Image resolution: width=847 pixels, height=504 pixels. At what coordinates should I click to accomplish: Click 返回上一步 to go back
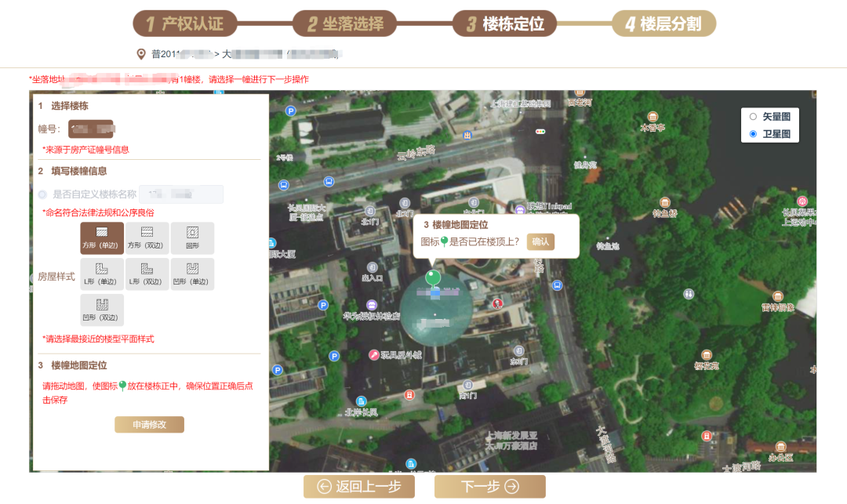pyautogui.click(x=358, y=487)
